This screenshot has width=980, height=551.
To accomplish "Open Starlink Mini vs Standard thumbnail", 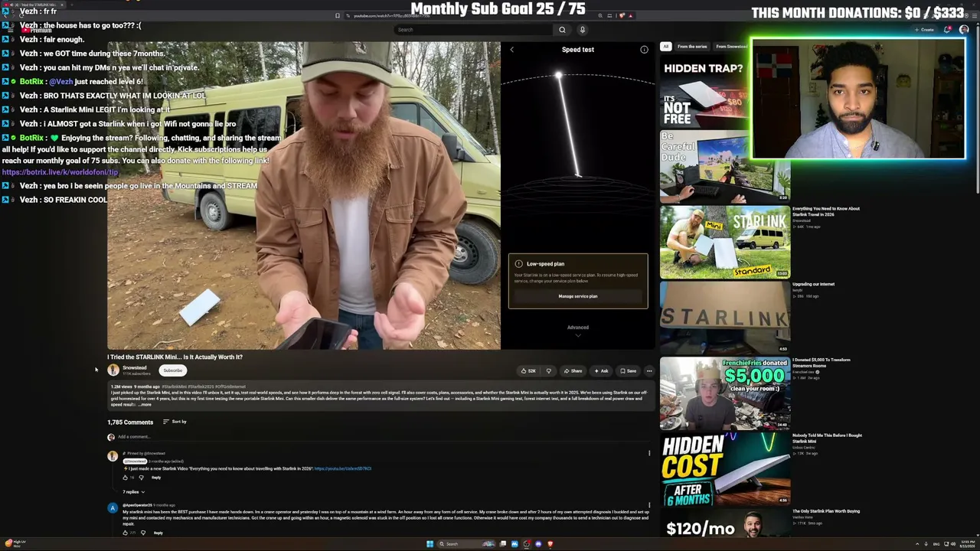I will (725, 241).
